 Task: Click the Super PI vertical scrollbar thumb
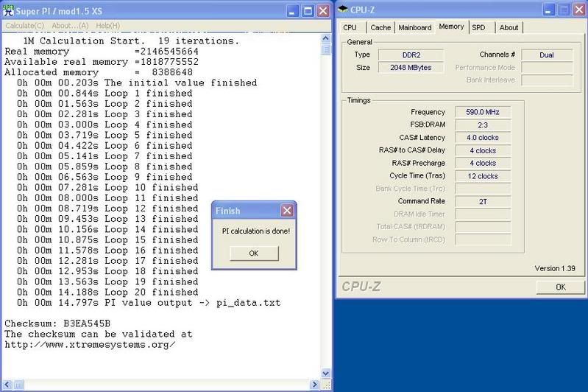coord(325,49)
